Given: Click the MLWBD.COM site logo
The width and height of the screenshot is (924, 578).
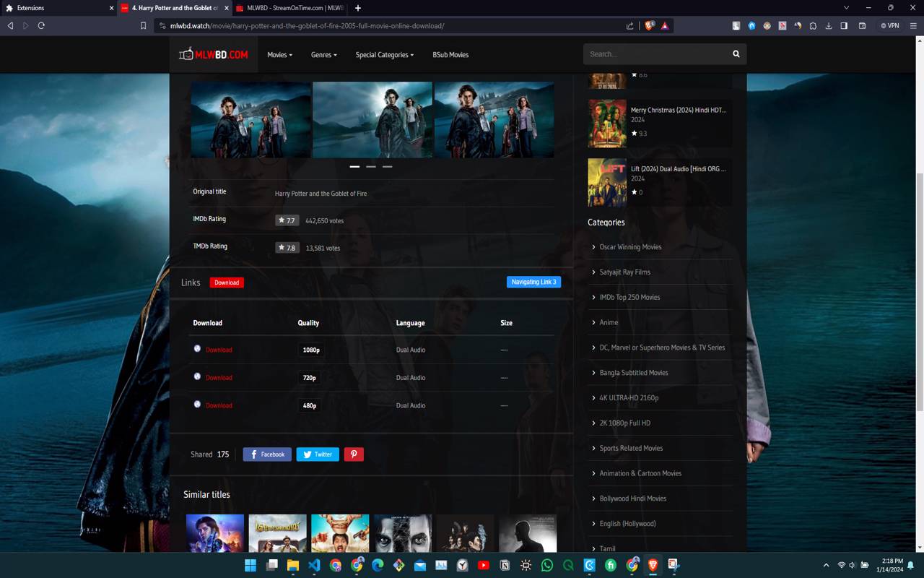Looking at the screenshot, I should [214, 54].
